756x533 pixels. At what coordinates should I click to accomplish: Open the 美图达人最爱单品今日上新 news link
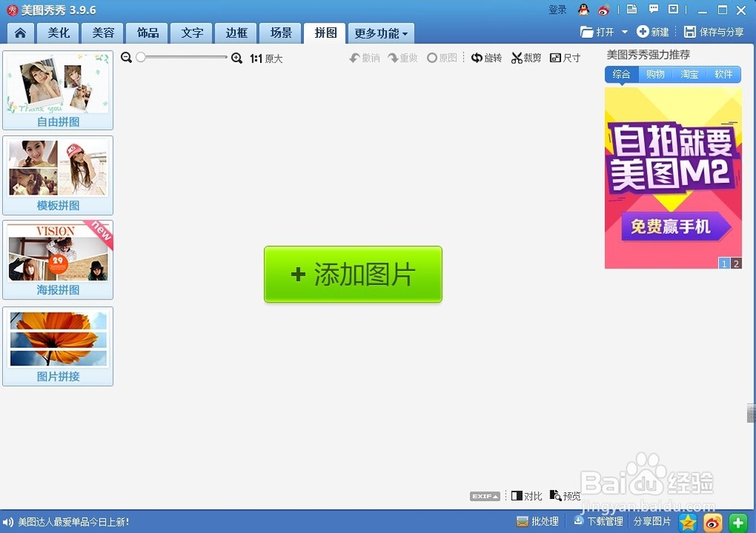click(73, 522)
